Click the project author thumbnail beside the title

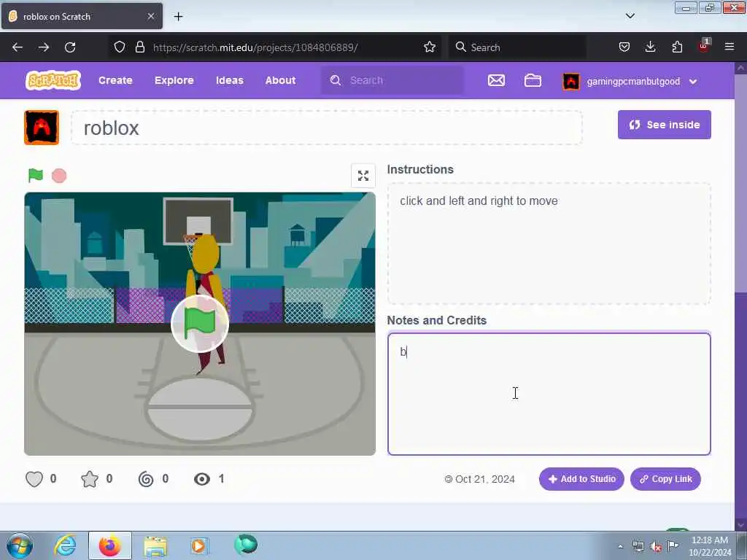(42, 128)
